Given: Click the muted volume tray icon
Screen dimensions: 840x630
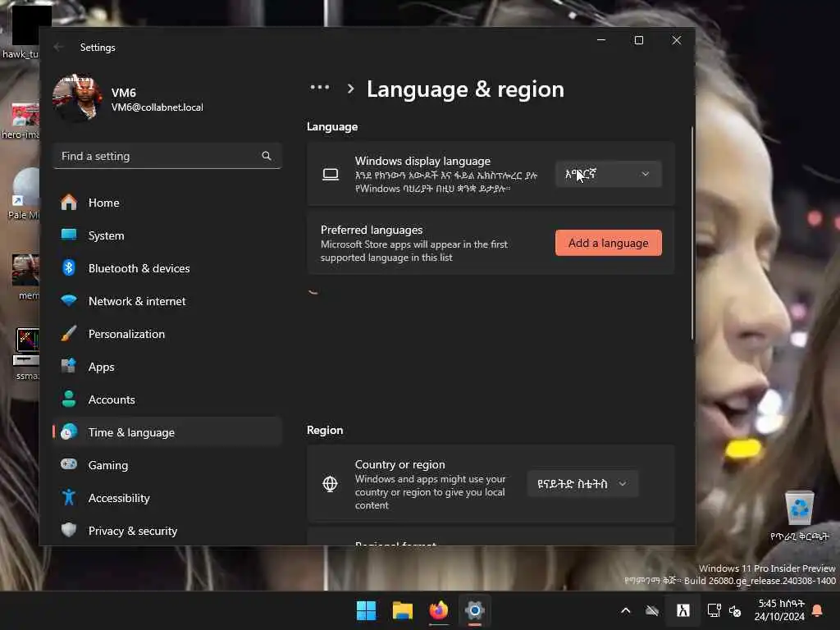Looking at the screenshot, I should click(x=735, y=610).
